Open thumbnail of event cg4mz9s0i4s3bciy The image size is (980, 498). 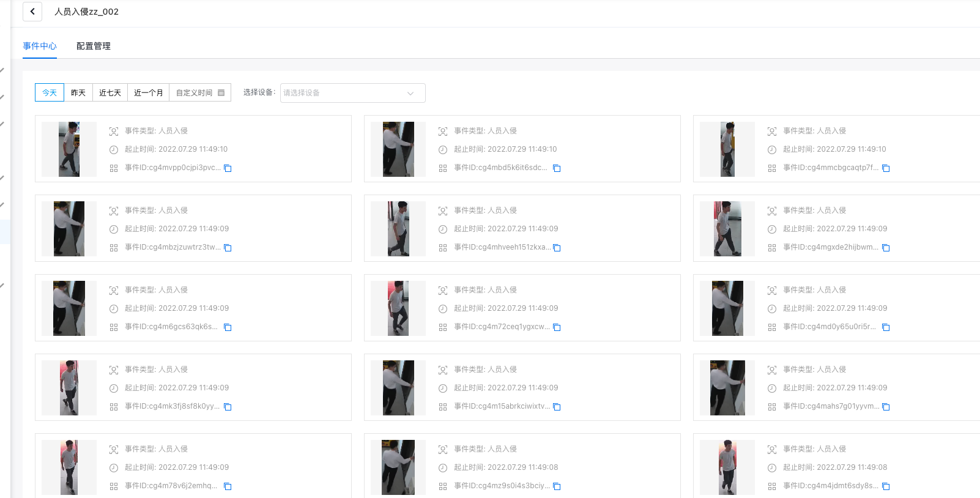click(x=398, y=467)
